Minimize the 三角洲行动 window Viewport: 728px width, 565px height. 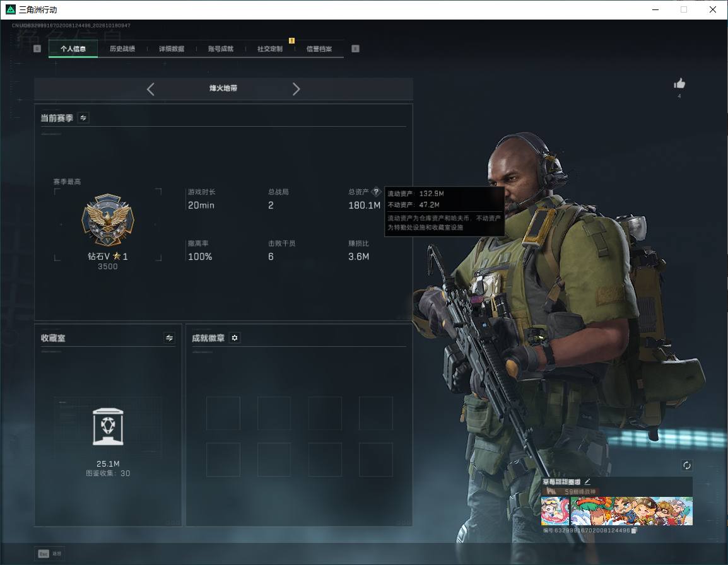click(x=655, y=9)
